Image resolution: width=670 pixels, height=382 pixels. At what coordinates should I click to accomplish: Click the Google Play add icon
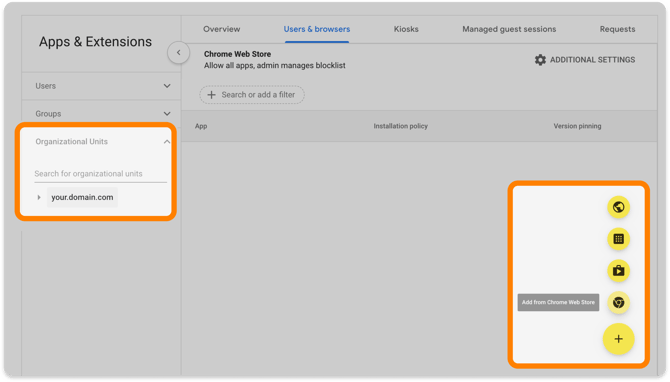click(x=618, y=271)
